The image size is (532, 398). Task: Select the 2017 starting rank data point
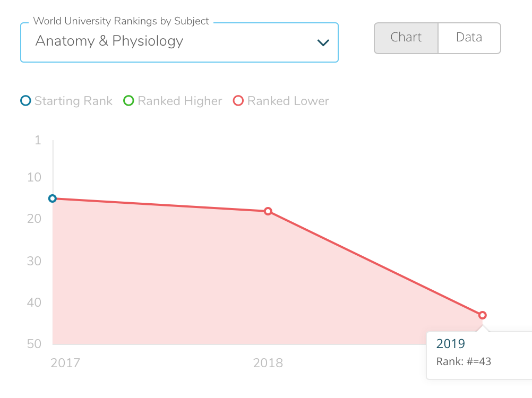coord(53,198)
